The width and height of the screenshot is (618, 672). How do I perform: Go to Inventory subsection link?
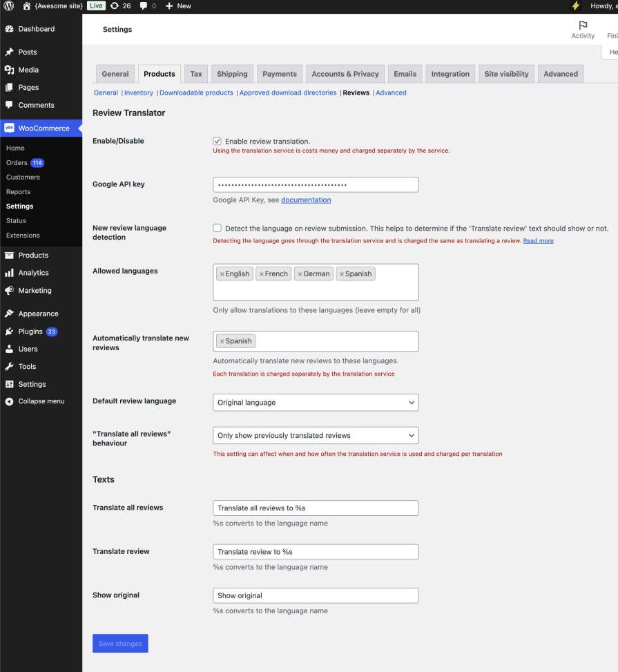[x=138, y=93]
